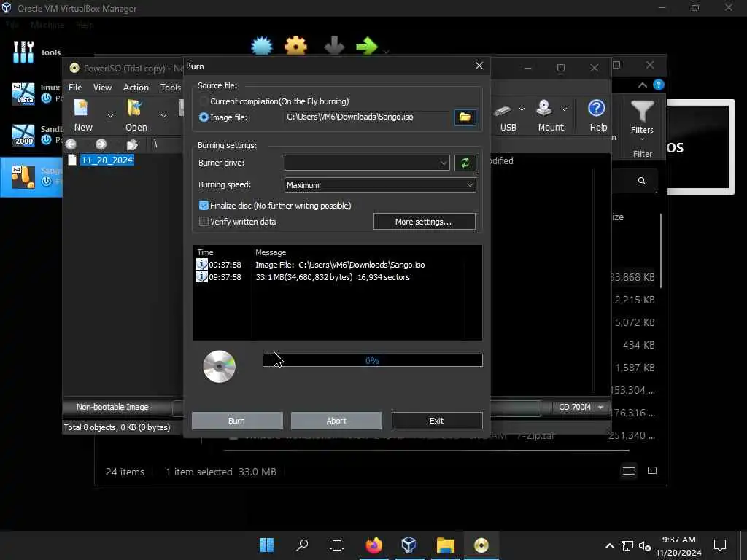Open the Burner drive dropdown
This screenshot has width=747, height=560.
point(367,163)
